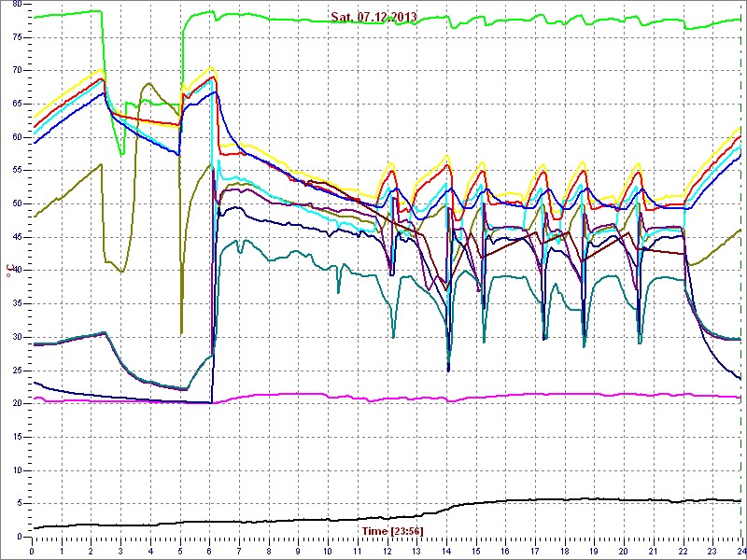Screen dimensions: 747x560
Task: Click hour 8 on the time axis
Action: [x=269, y=551]
